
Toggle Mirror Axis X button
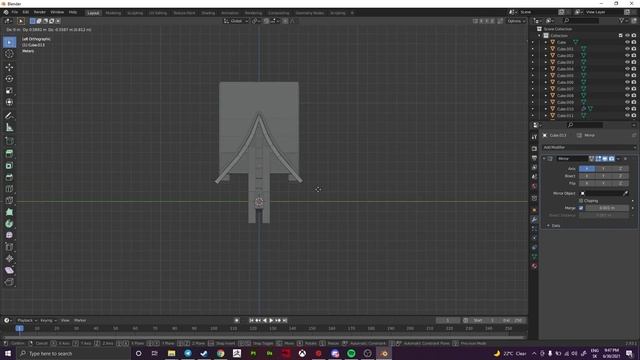(587, 169)
